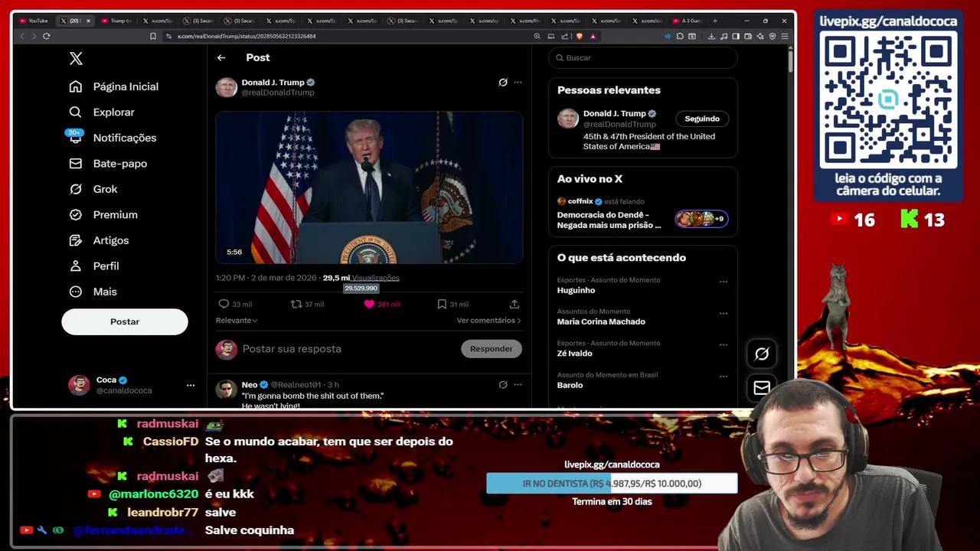Open a new browser tab
This screenshot has width=980, height=551.
tap(715, 21)
